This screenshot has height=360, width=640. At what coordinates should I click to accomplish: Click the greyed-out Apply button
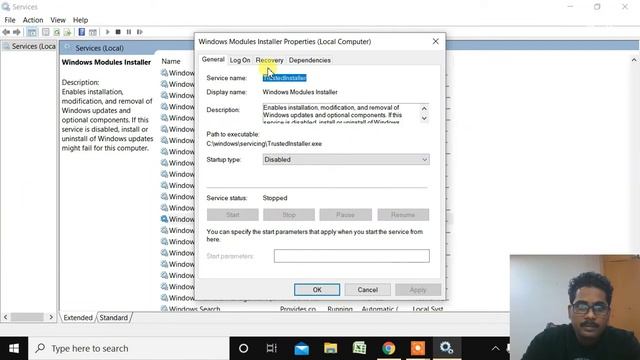click(x=418, y=290)
